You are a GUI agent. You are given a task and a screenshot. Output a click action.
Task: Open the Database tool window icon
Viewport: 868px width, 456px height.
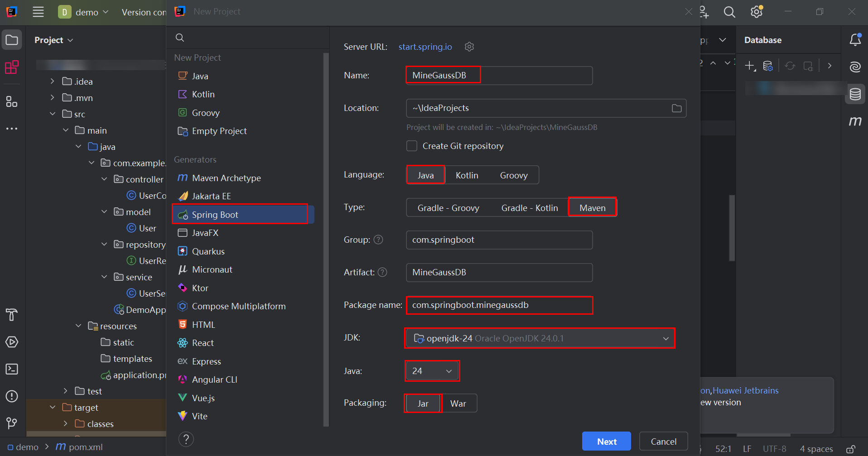coord(855,94)
